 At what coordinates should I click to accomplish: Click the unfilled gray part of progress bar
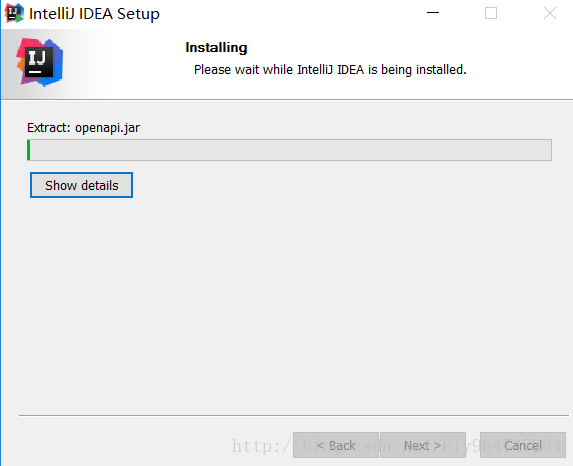291,150
